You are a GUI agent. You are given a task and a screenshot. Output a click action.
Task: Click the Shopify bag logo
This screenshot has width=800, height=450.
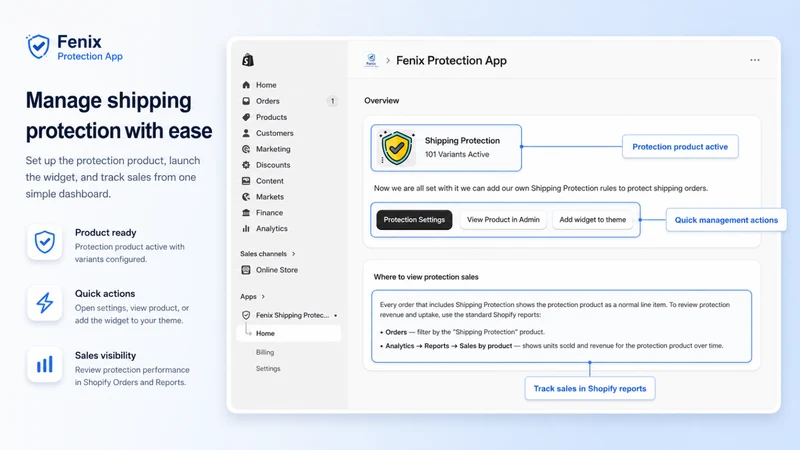click(x=248, y=60)
